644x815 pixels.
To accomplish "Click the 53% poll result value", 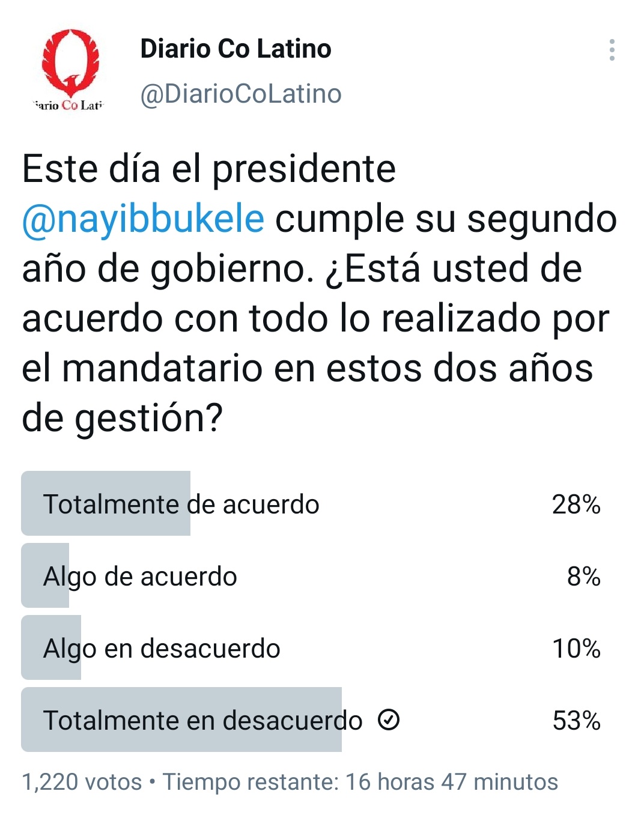I will coord(576,720).
